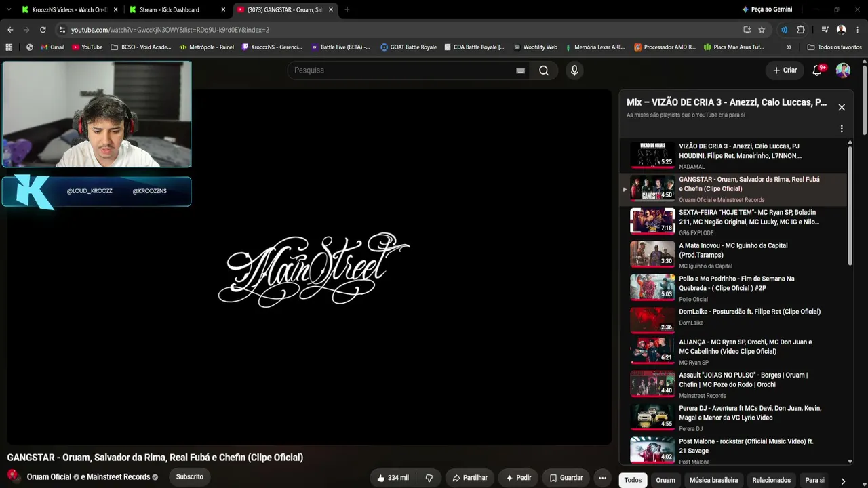Click the YouTube search magnifier button
Viewport: 868px width, 488px height.
(544, 70)
